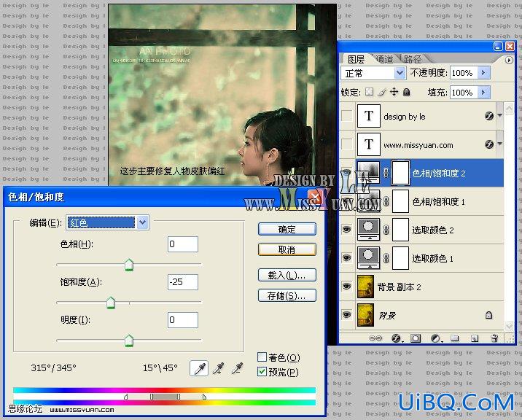Click the chain link icon on 选取颜色 1 layer
The image size is (522, 420).
[386, 258]
